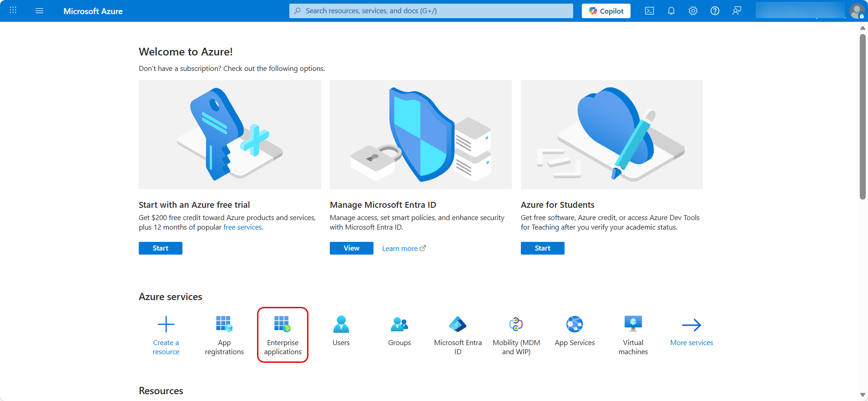This screenshot has width=868, height=401.
Task: Click the search resources input field
Action: tap(431, 11)
